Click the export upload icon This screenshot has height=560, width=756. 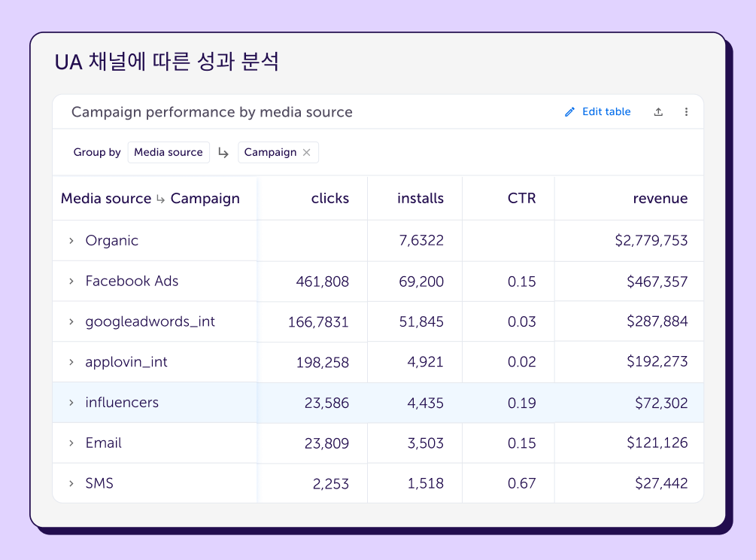coord(658,112)
